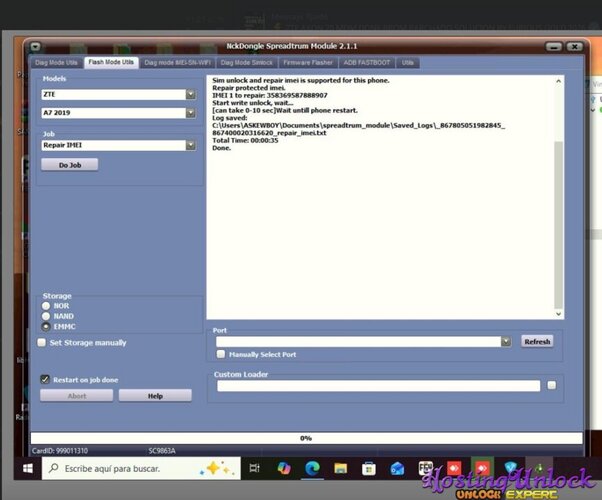The width and height of the screenshot is (602, 500).
Task: Click the Done. log line
Action: point(222,148)
